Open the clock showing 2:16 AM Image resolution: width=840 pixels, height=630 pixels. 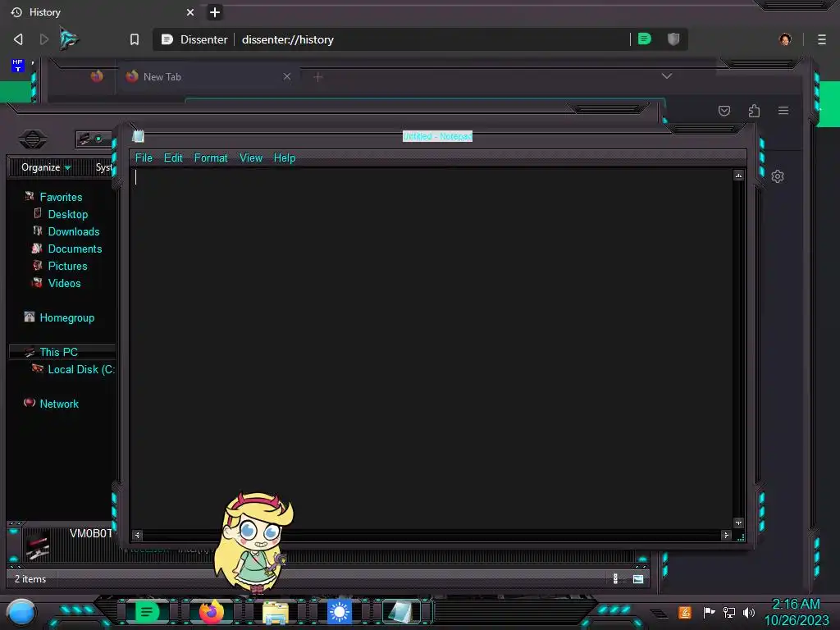796,612
